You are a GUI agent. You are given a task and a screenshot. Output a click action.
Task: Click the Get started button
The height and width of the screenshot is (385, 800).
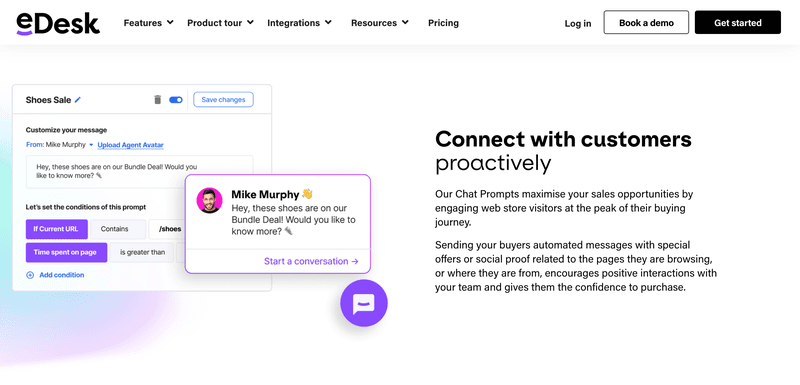[x=738, y=22]
